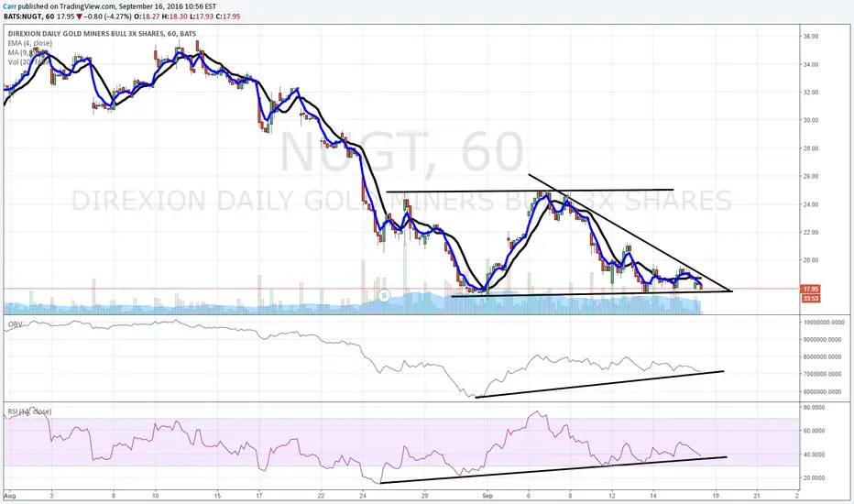Click the close value C:17.95 in header
Screen dimensions: 854x504
pos(227,16)
